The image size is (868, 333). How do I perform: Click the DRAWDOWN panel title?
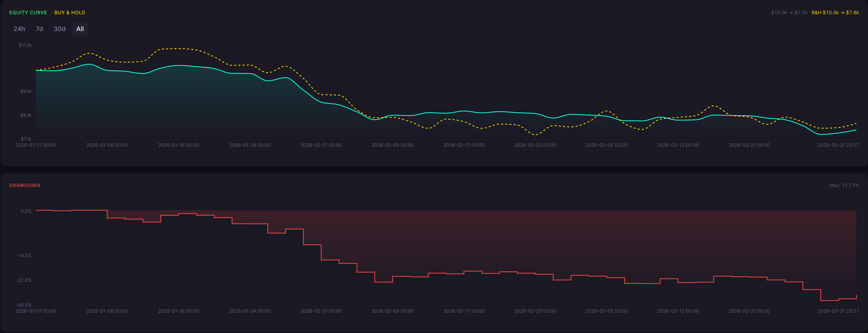click(x=24, y=185)
